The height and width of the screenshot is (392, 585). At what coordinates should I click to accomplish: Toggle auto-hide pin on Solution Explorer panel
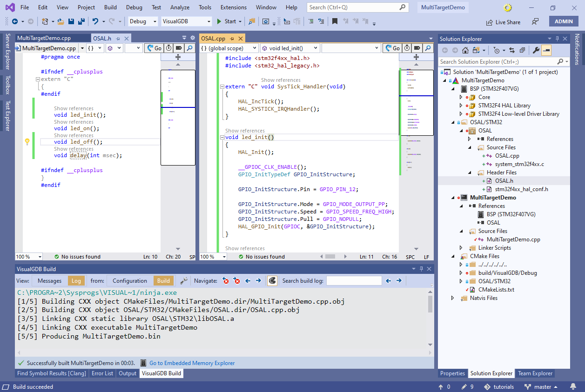pos(558,39)
